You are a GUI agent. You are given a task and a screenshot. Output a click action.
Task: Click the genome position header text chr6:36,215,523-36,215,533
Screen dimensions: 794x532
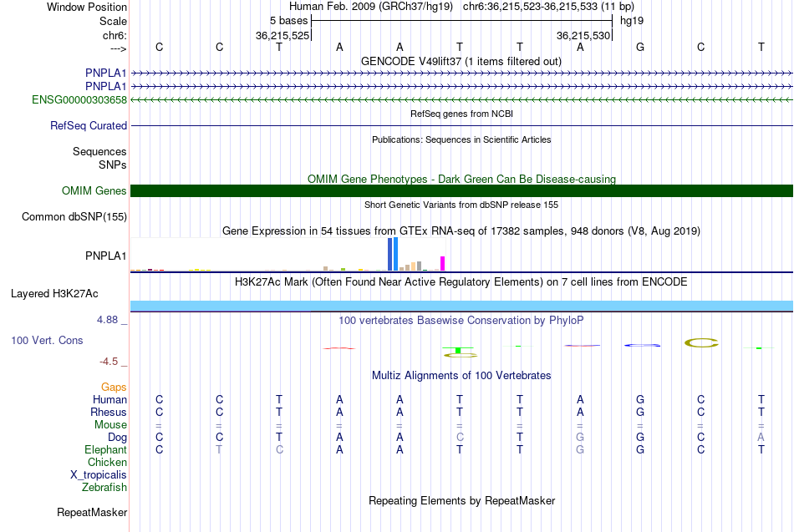(x=548, y=7)
